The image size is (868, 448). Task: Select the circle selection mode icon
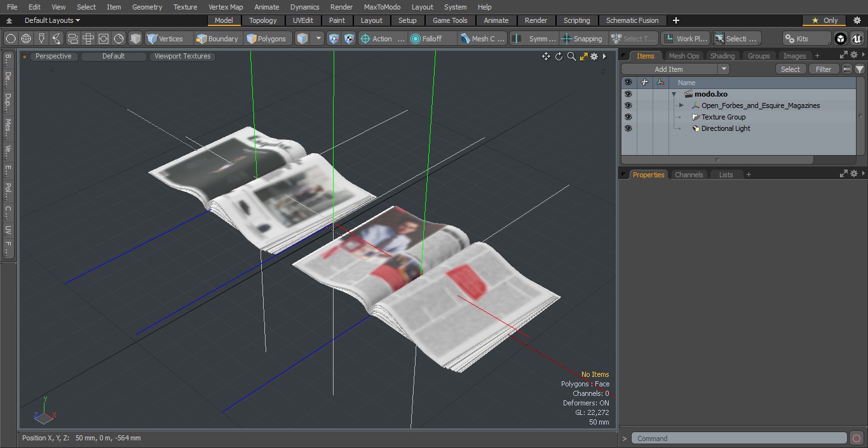[10, 39]
